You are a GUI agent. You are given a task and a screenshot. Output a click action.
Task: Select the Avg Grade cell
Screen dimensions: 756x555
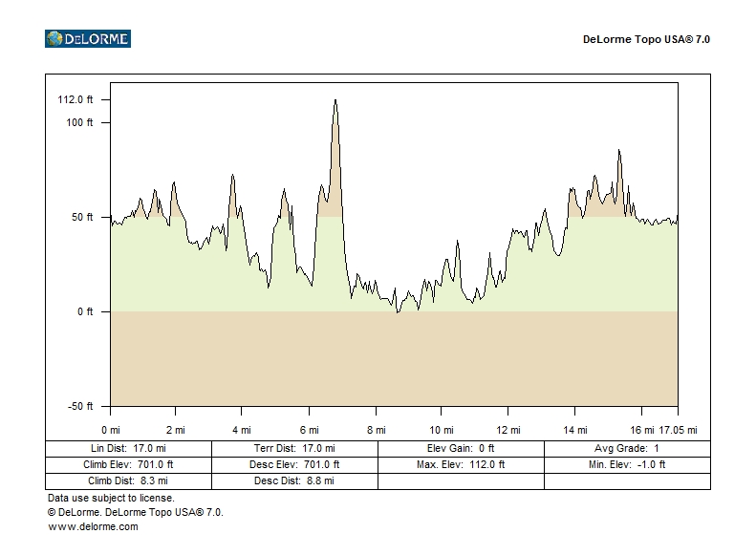click(627, 448)
